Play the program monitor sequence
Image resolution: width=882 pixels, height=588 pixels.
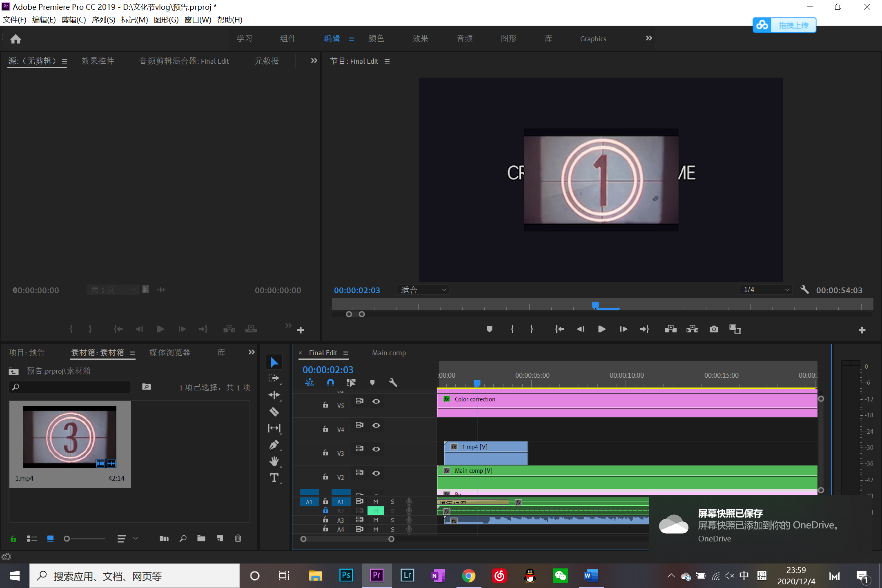[x=601, y=329]
